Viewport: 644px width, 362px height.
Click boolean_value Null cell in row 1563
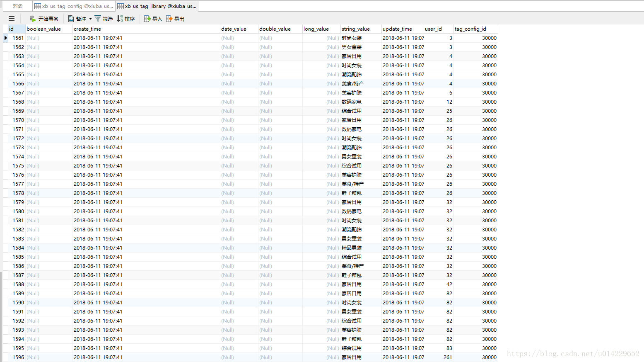49,56
